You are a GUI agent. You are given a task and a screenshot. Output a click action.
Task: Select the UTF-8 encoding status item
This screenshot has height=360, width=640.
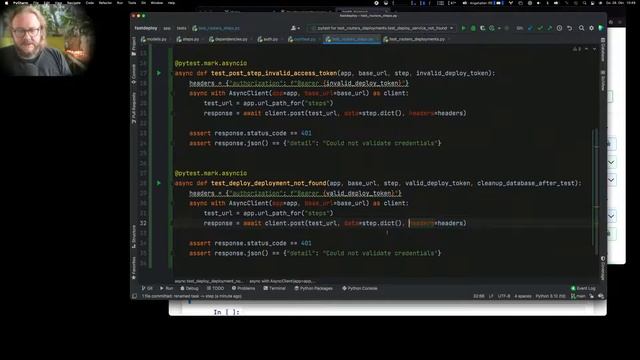point(504,296)
